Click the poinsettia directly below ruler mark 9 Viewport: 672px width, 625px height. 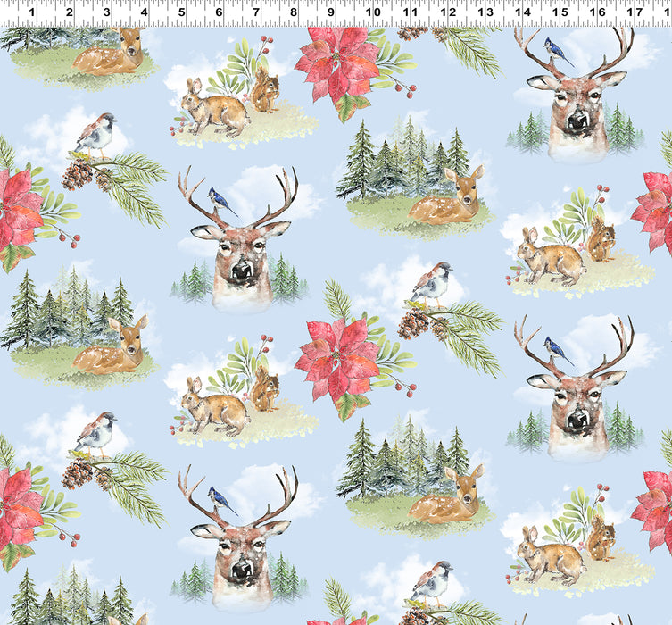coord(339,67)
